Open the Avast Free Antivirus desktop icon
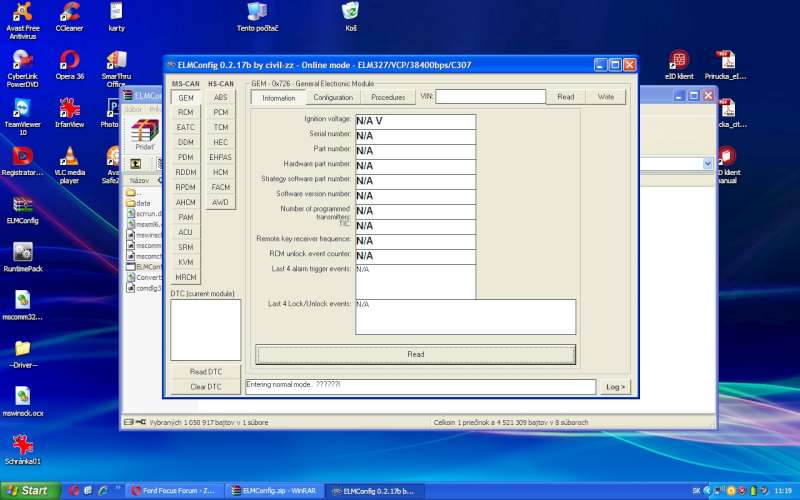The height and width of the screenshot is (500, 800). [22, 12]
